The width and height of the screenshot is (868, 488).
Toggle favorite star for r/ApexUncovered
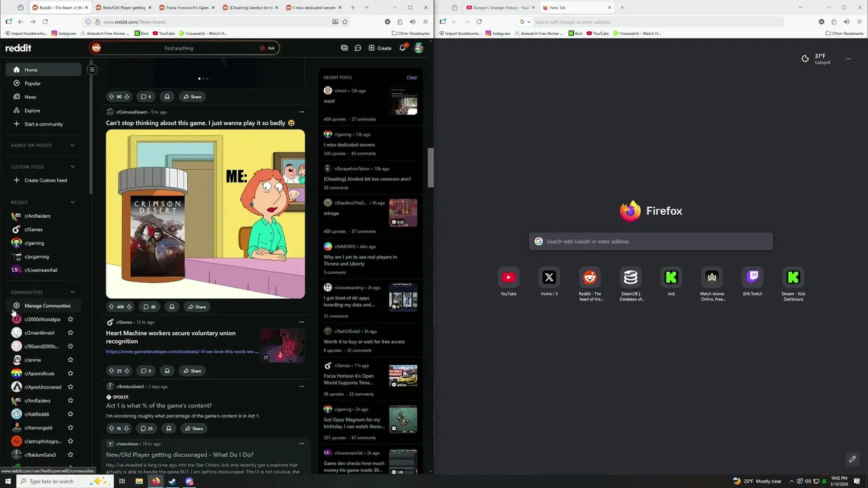point(71,387)
